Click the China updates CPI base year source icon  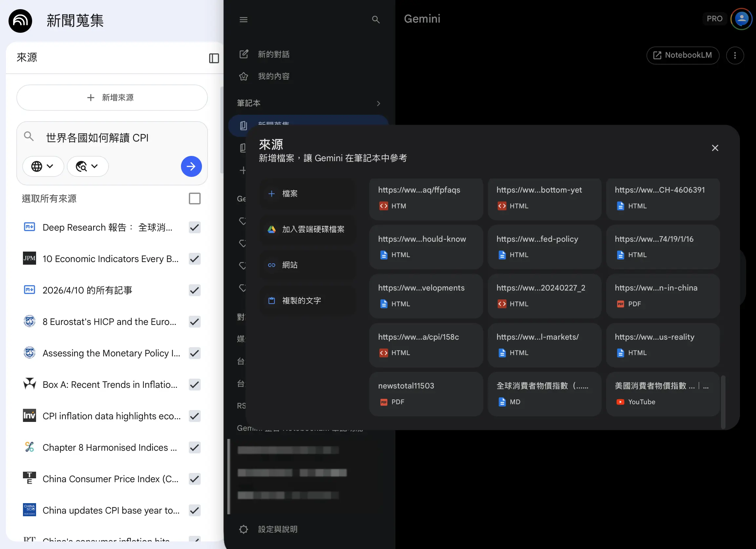[x=29, y=510]
